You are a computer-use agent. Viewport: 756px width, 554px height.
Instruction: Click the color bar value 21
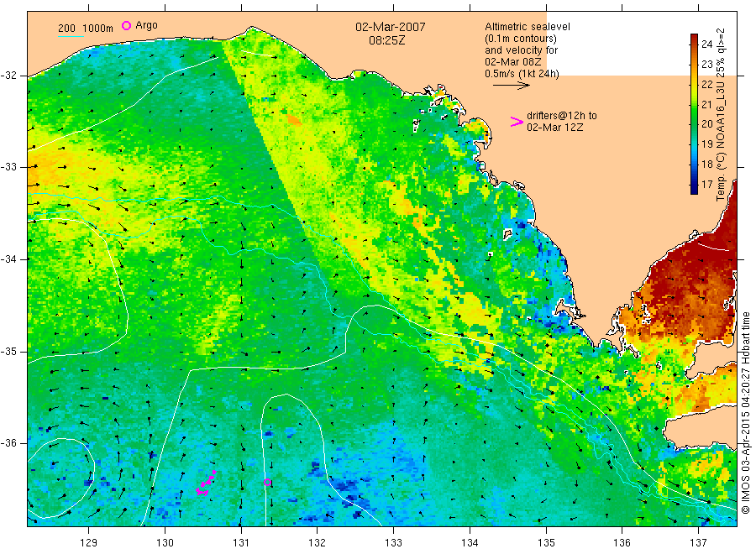click(706, 104)
